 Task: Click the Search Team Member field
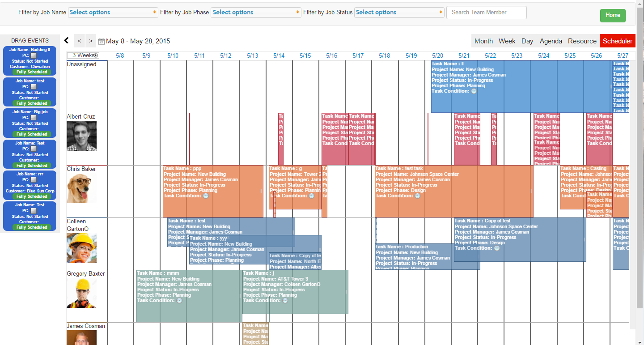point(486,13)
